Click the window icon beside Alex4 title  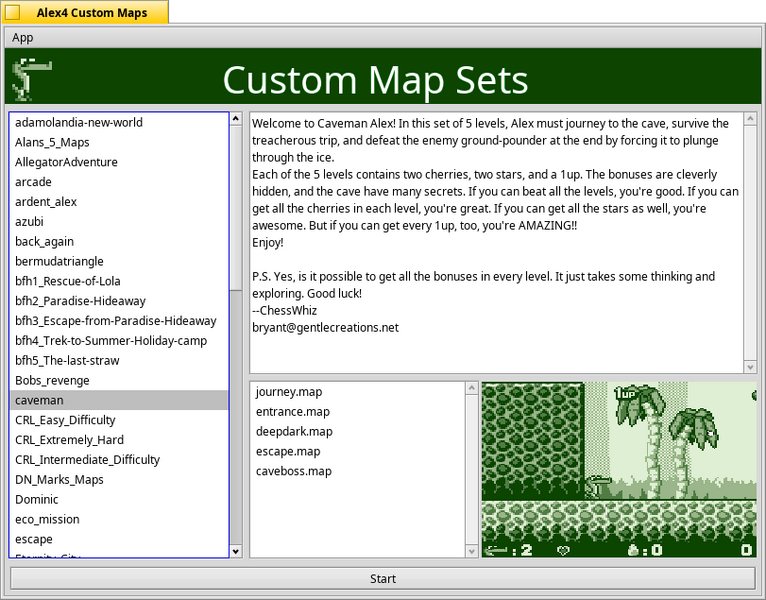13,12
